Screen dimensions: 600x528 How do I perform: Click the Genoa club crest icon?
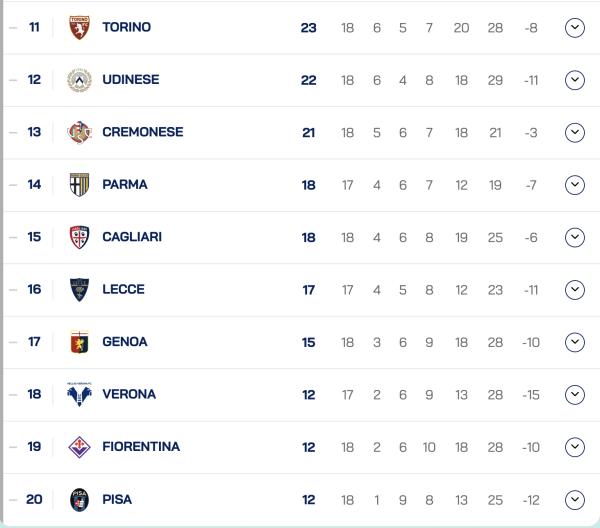pyautogui.click(x=79, y=342)
